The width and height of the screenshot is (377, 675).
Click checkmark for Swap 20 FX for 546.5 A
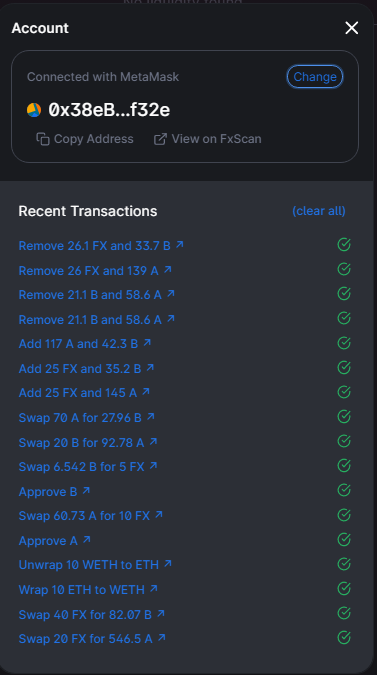(x=344, y=638)
